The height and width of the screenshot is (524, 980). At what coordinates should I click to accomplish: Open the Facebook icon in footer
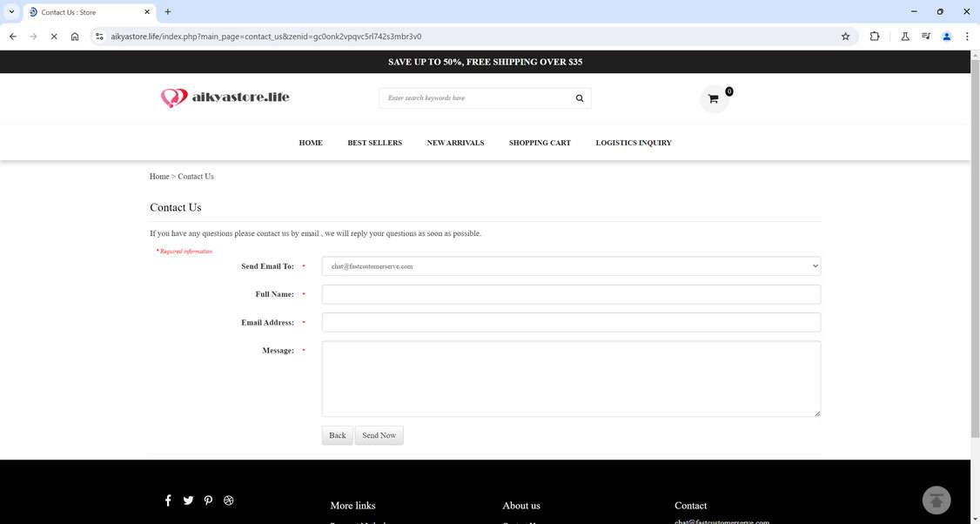[167, 500]
